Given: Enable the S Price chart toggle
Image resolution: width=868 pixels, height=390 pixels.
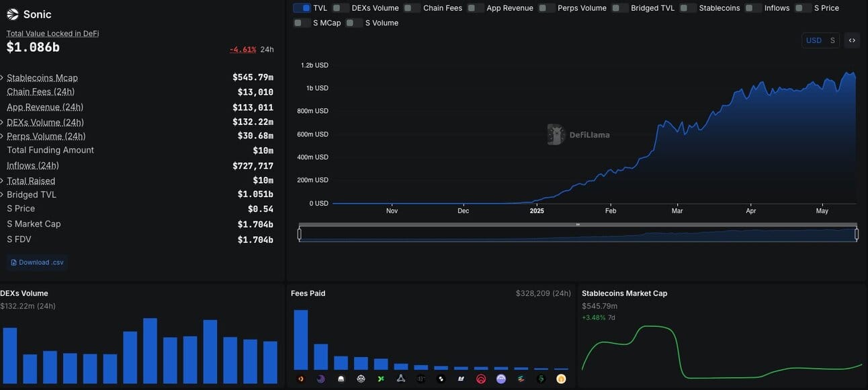Looking at the screenshot, I should click(x=803, y=8).
